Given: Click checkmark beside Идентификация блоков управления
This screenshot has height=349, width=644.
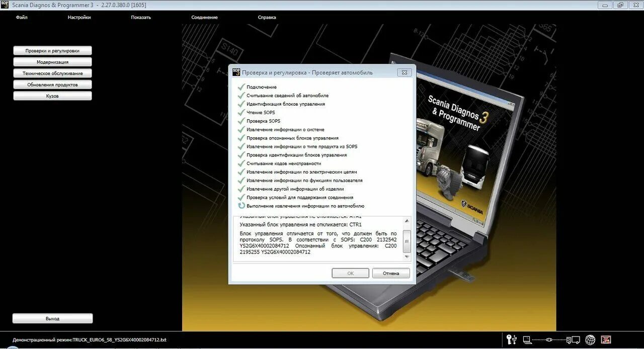Looking at the screenshot, I should (x=242, y=104).
